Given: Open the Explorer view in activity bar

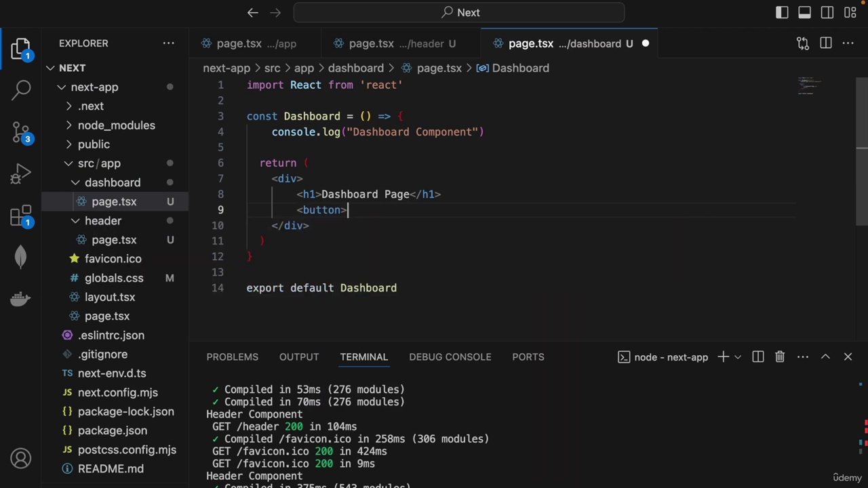Looking at the screenshot, I should 21,49.
